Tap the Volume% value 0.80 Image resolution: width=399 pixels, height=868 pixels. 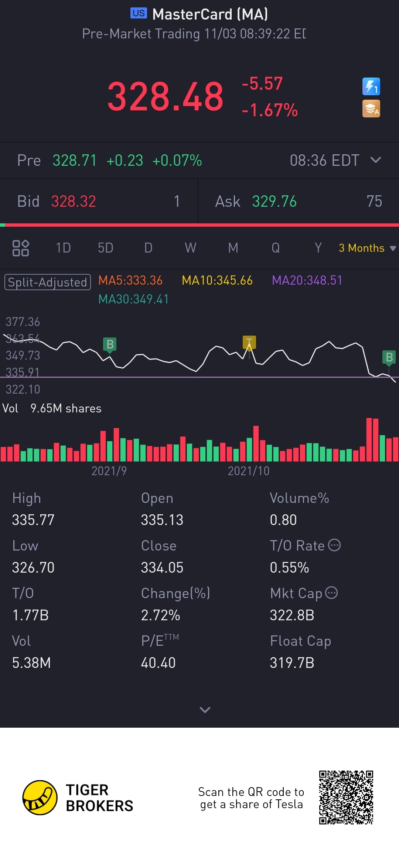coord(283,520)
